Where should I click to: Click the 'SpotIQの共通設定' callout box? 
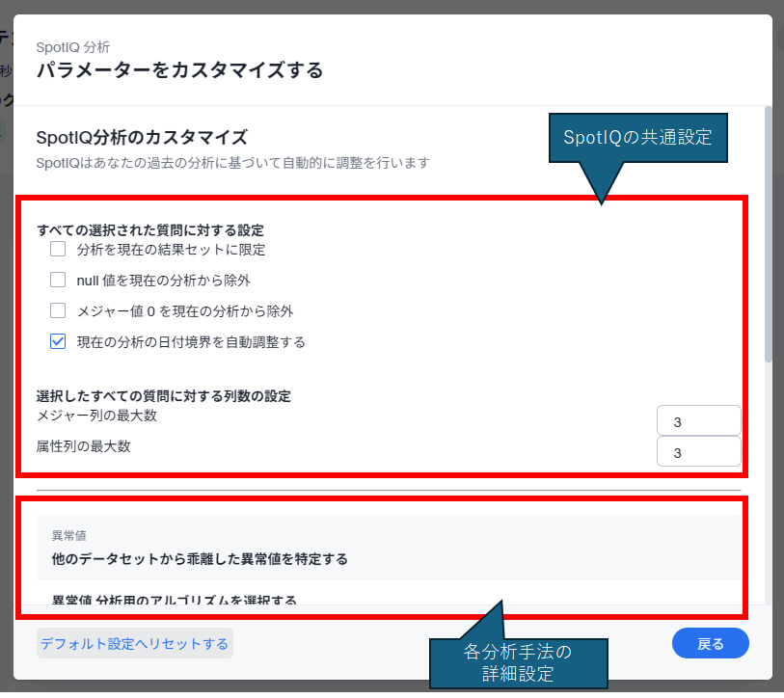click(x=637, y=138)
